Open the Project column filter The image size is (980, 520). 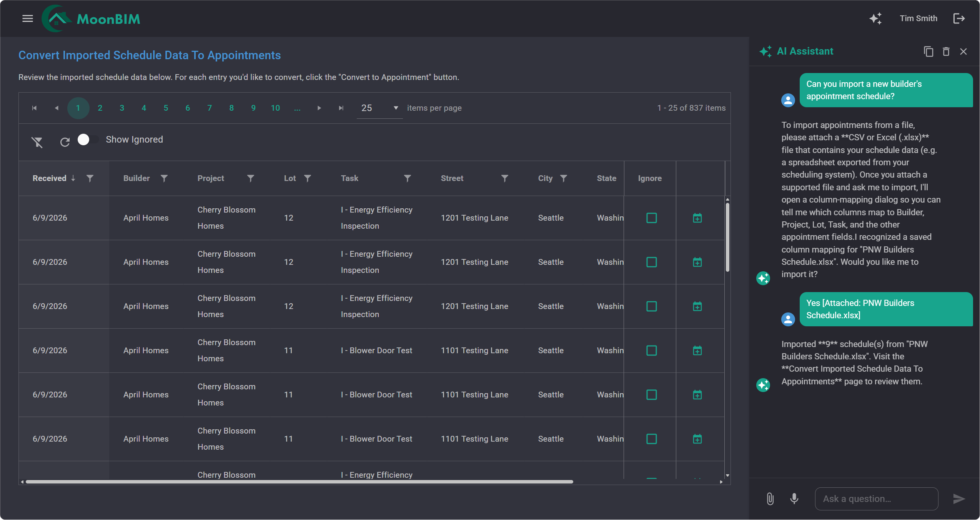click(251, 178)
